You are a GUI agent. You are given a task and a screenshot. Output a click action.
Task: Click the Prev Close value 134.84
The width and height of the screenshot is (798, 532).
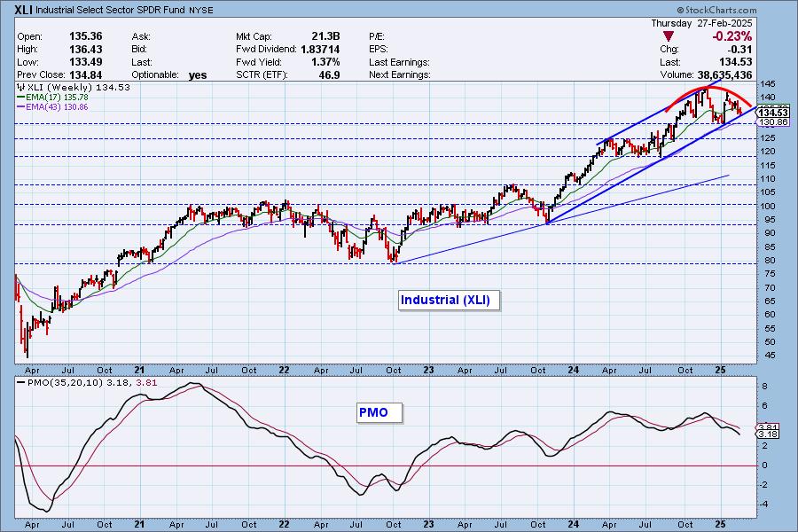[85, 74]
